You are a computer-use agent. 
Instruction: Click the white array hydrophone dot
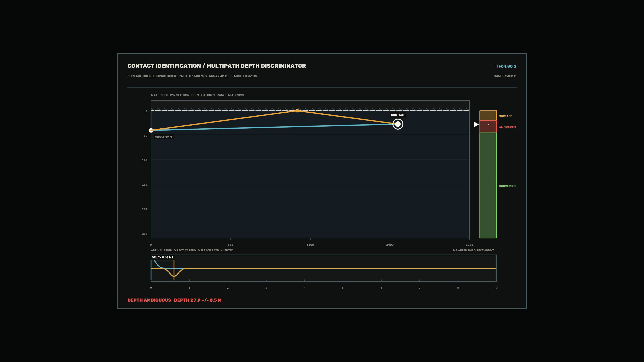coord(151,130)
